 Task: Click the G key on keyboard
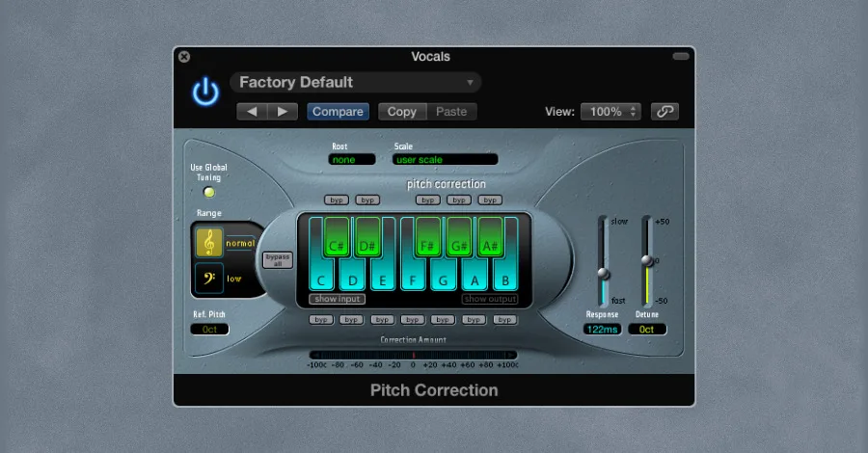(x=444, y=277)
